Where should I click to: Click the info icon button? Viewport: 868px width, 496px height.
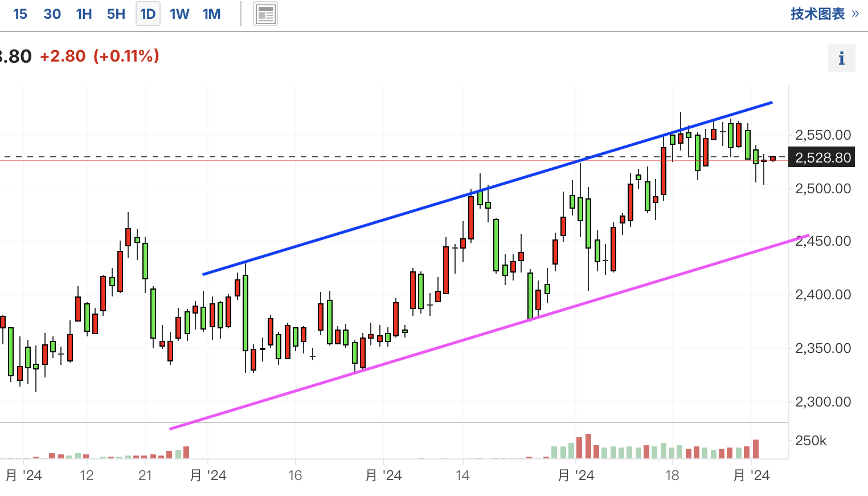tap(842, 58)
